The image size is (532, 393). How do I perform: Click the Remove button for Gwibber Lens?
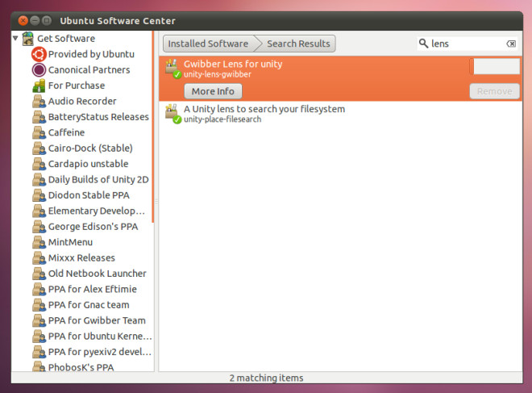pos(494,91)
